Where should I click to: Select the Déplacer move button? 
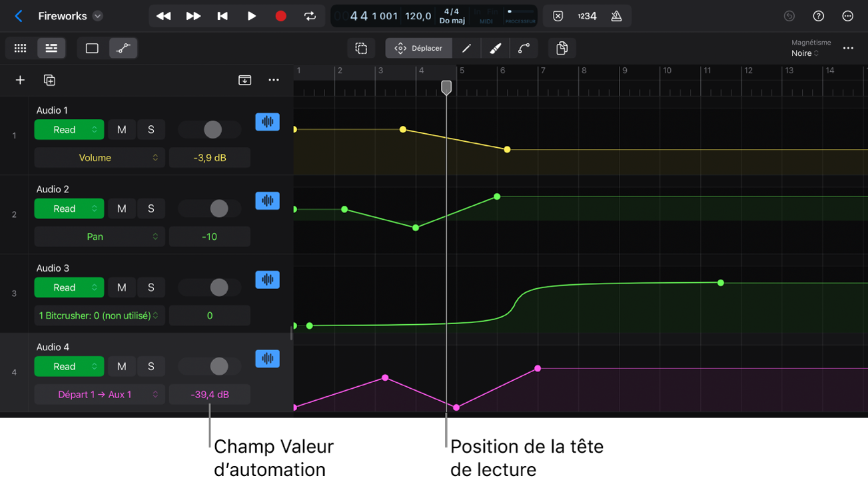click(x=418, y=48)
